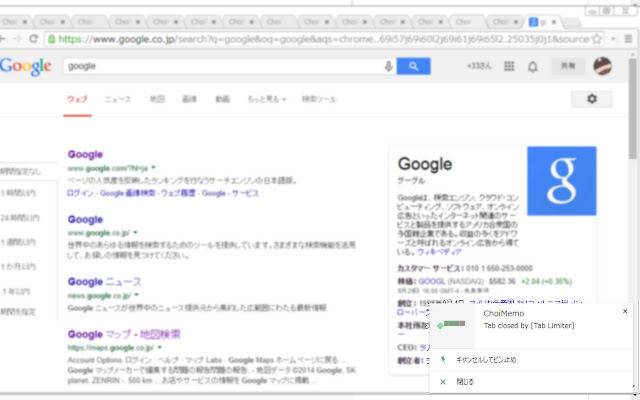Dismiss ChoiMemo notification with X

click(x=625, y=311)
